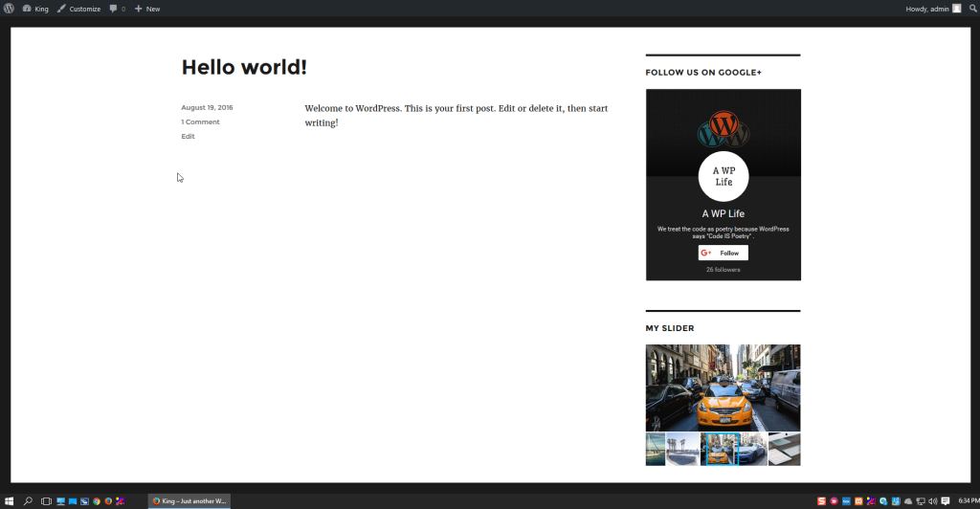Viewport: 980px width, 509px height.
Task: Click the A WP Life profile avatar
Action: [723, 176]
